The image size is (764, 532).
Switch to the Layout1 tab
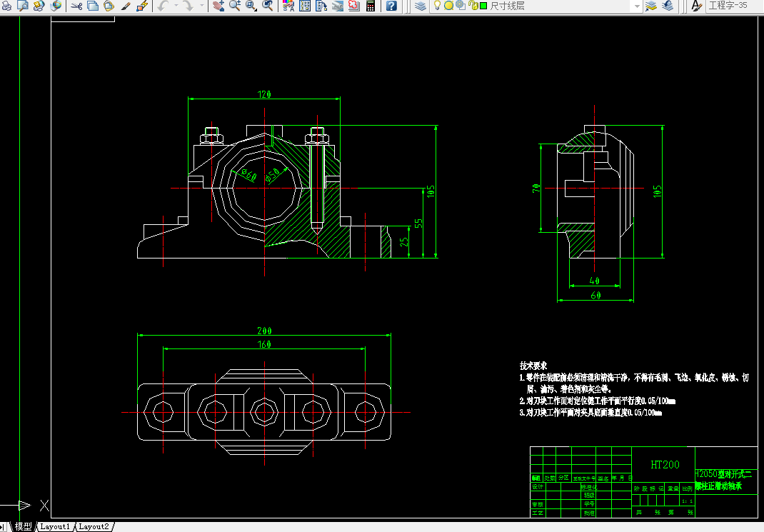tap(55, 526)
